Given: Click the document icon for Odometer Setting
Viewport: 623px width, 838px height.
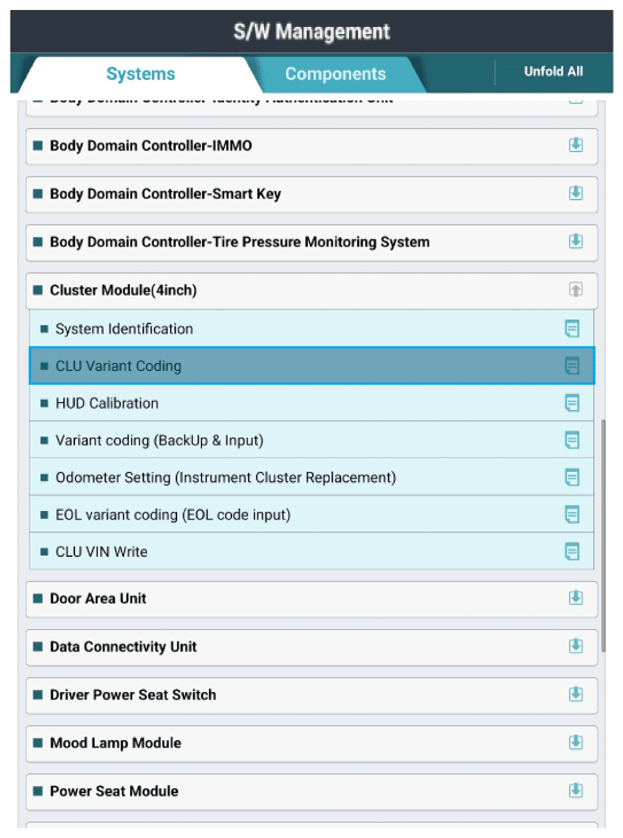Looking at the screenshot, I should (x=572, y=477).
